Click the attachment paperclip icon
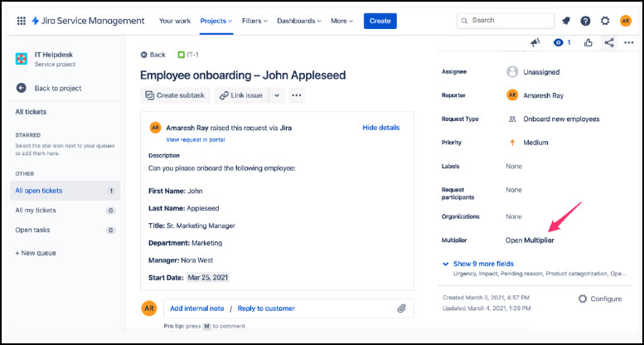644x345 pixels. pos(401,309)
